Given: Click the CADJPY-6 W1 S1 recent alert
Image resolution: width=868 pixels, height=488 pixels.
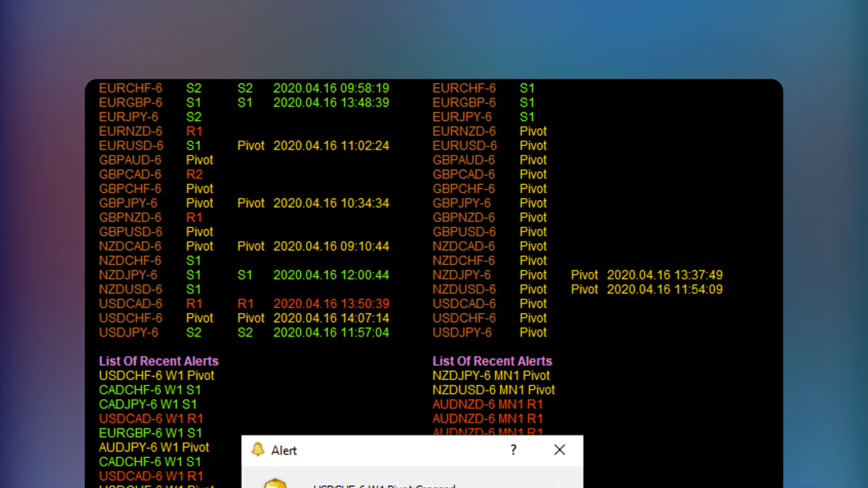Looking at the screenshot, I should 148,404.
